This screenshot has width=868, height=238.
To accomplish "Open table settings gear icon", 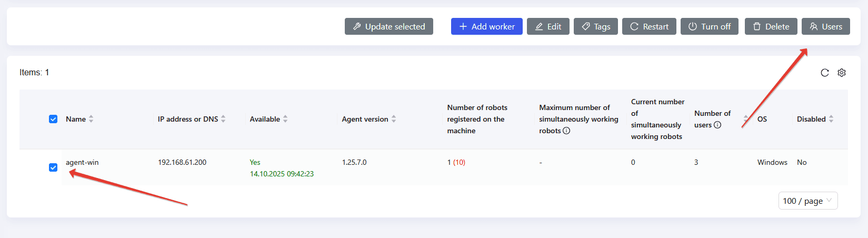I will point(842,73).
